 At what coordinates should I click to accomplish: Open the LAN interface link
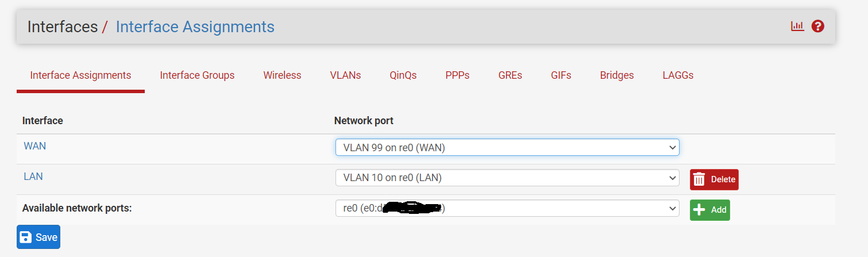pyautogui.click(x=33, y=177)
